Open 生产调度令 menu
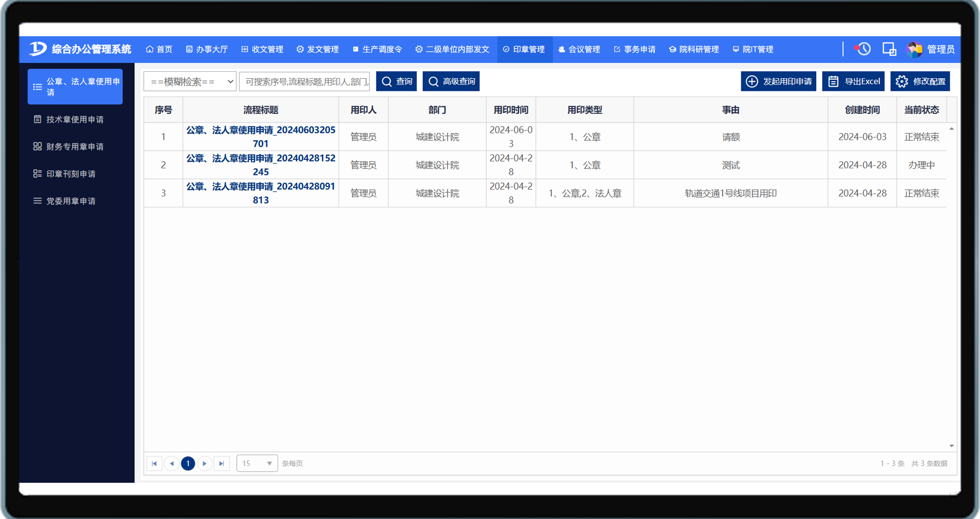980x519 pixels. [377, 49]
